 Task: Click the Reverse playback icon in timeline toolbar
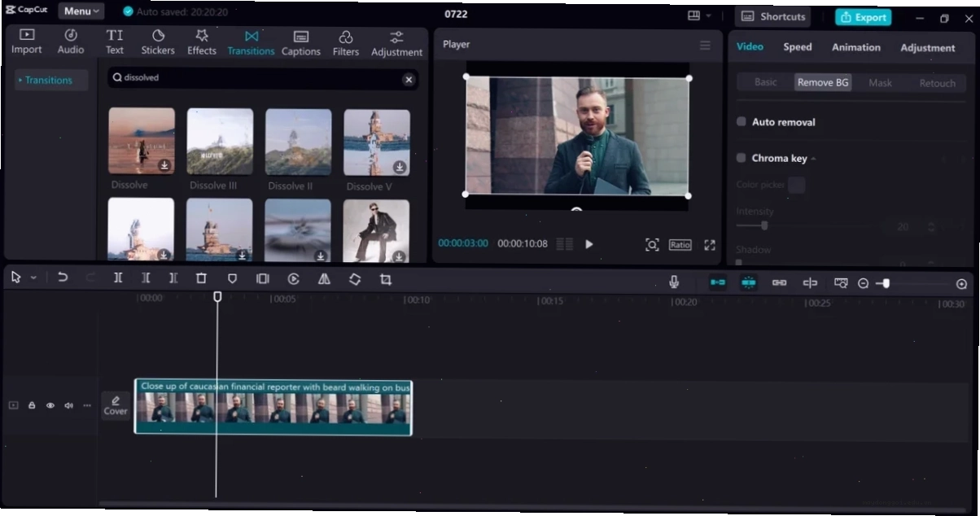(294, 278)
